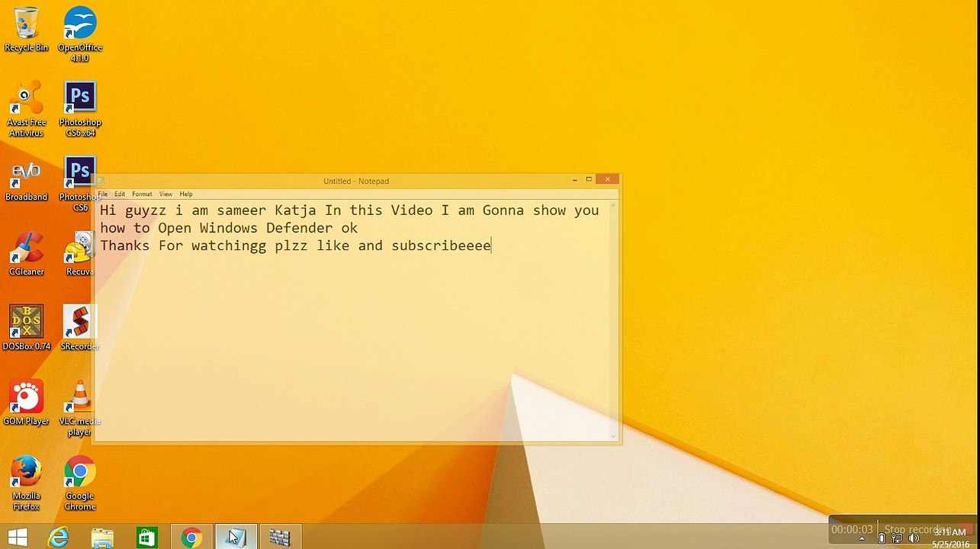Open the Format menu in Notepad
The width and height of the screenshot is (980, 549).
click(142, 194)
